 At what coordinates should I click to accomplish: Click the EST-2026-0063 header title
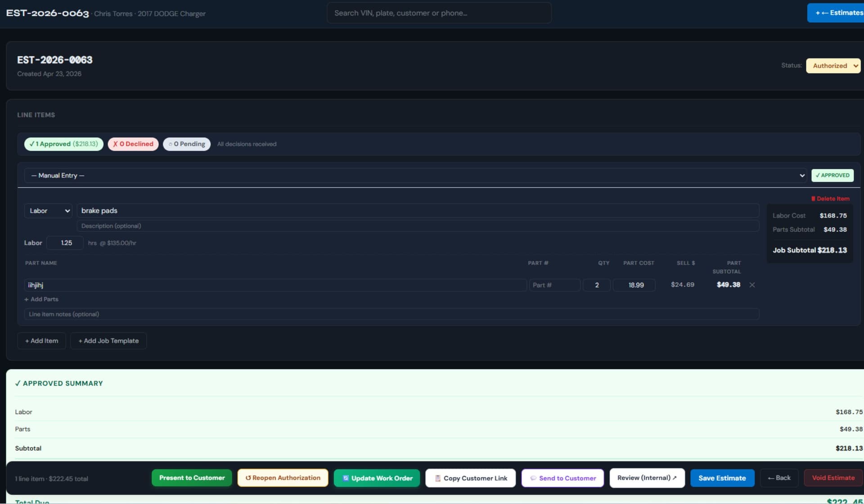(47, 13)
